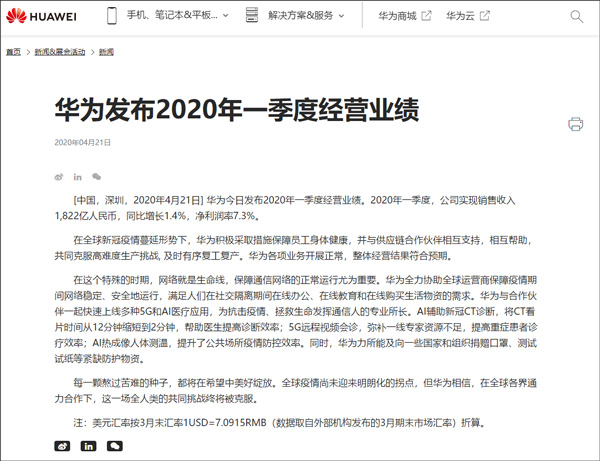Click external-link icon beside 华为云
The height and width of the screenshot is (461, 600).
(484, 15)
